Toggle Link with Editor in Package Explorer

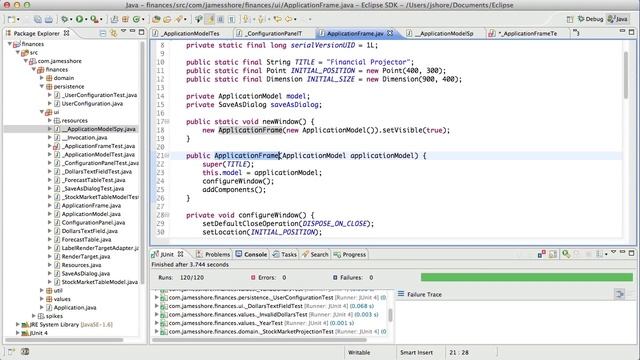click(x=114, y=33)
